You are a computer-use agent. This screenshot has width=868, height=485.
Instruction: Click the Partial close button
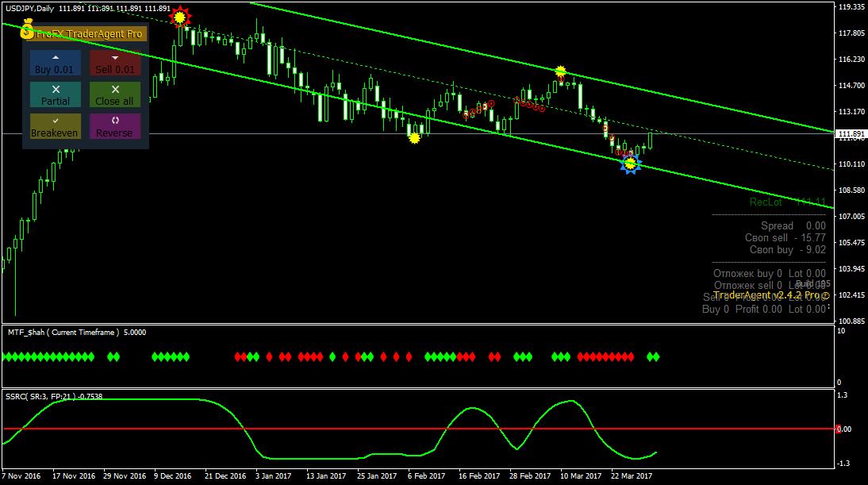pyautogui.click(x=56, y=94)
